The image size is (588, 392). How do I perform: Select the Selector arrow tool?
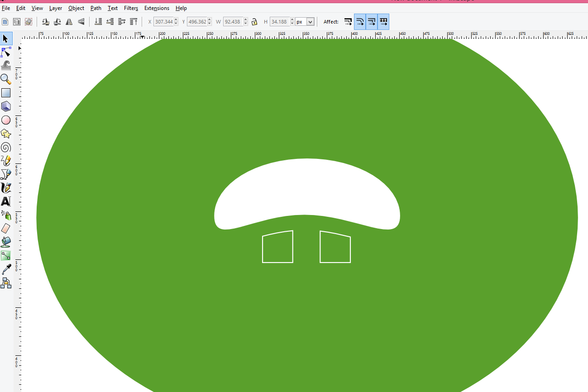[6, 38]
